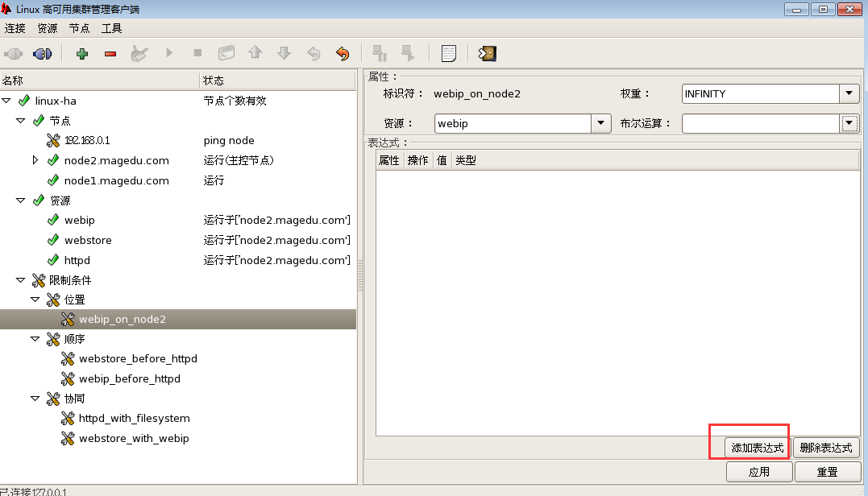The width and height of the screenshot is (868, 496).
Task: Open the 工具 menu
Action: tap(111, 28)
